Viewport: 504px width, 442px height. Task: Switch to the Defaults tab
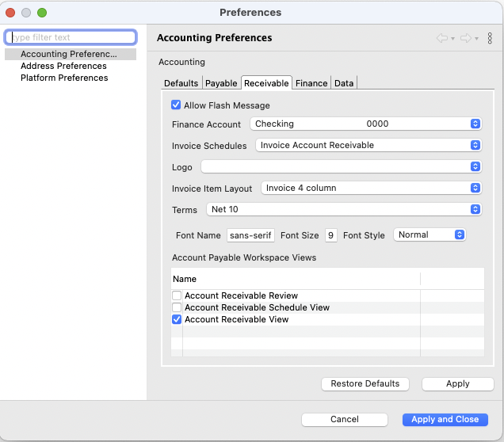coord(181,83)
